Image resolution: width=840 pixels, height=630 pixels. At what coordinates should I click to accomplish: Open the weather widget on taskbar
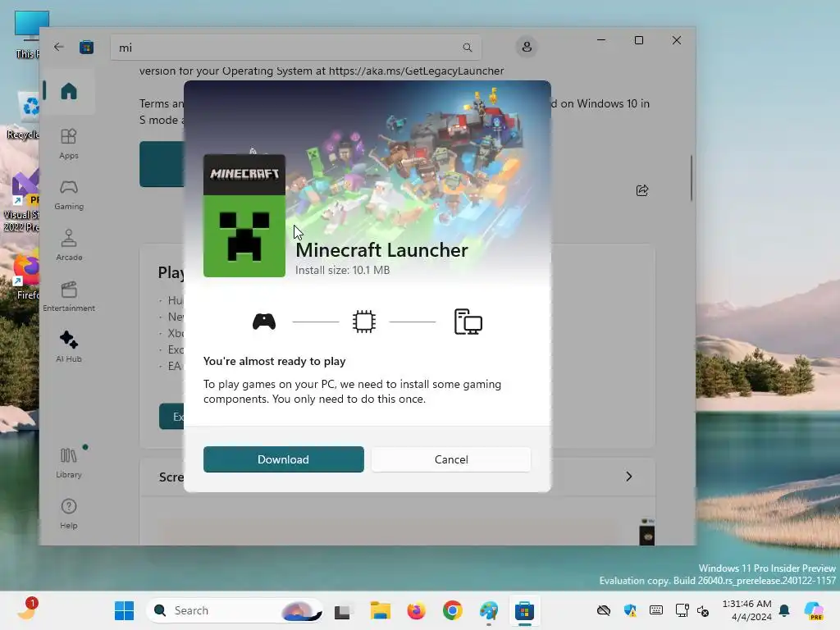click(26, 610)
